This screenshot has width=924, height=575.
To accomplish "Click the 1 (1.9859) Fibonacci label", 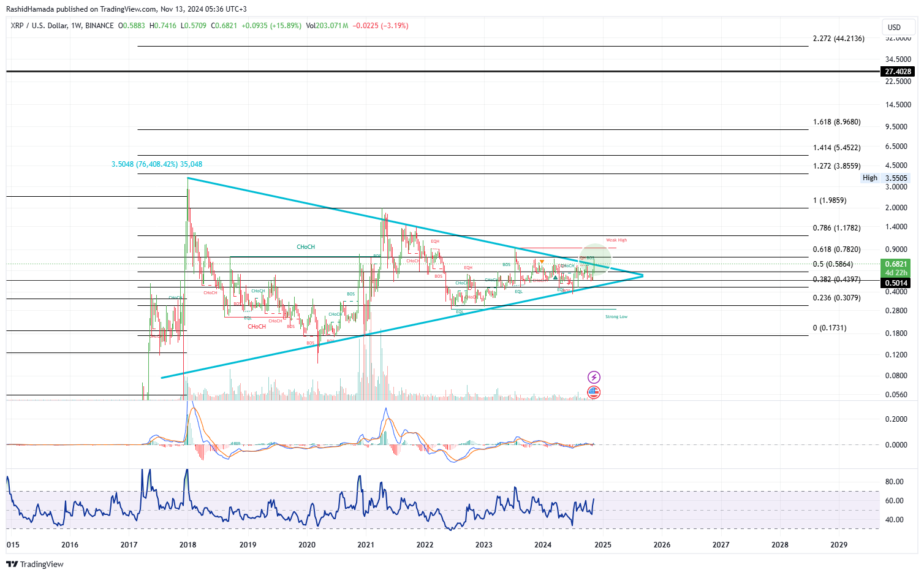I will [x=830, y=200].
